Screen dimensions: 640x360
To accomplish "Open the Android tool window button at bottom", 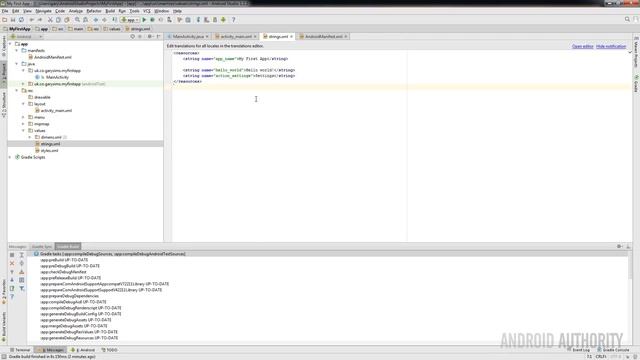I will 83,350.
